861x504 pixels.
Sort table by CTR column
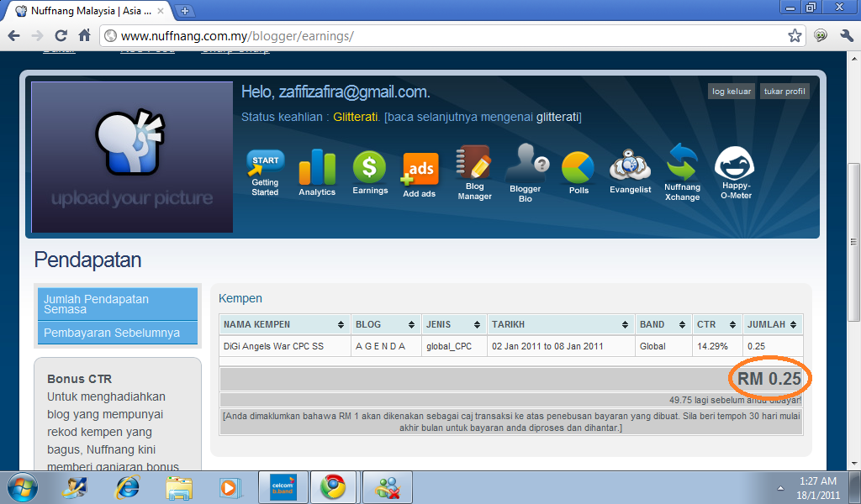[717, 325]
